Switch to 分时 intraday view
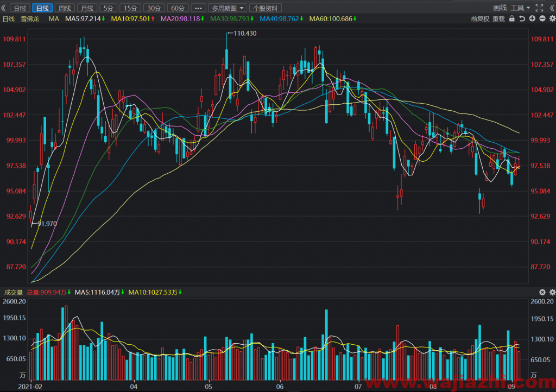The image size is (556, 392). coord(20,8)
